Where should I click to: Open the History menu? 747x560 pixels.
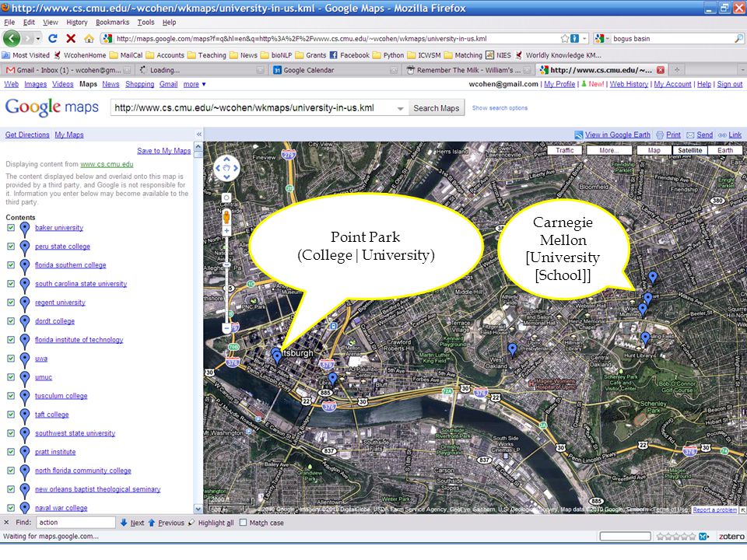pyautogui.click(x=77, y=22)
